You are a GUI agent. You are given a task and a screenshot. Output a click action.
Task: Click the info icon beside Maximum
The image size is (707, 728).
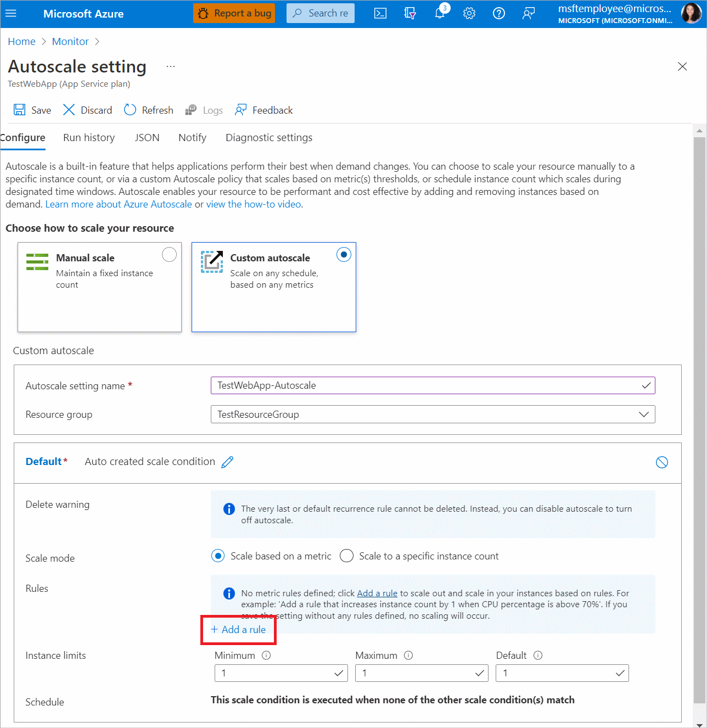pyautogui.click(x=408, y=655)
